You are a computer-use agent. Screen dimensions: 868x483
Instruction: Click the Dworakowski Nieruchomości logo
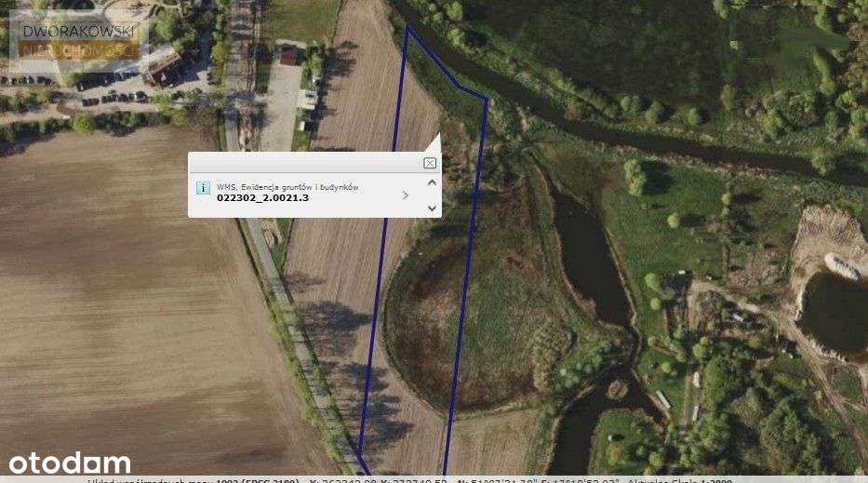(78, 41)
